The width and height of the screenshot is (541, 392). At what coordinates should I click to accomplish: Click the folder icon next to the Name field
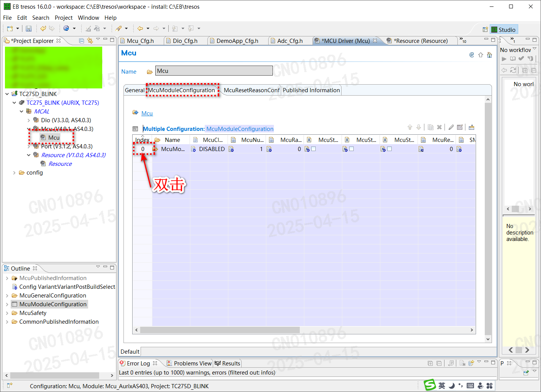[x=150, y=72]
